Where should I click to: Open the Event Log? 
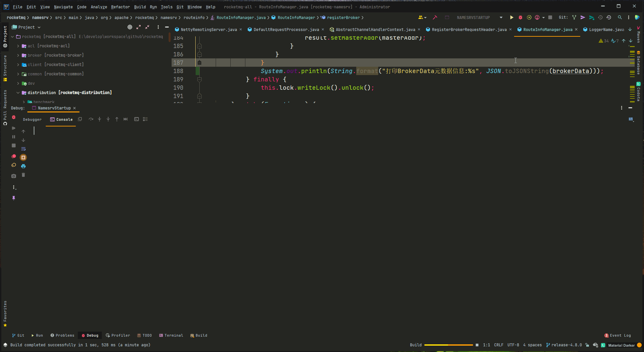click(618, 335)
